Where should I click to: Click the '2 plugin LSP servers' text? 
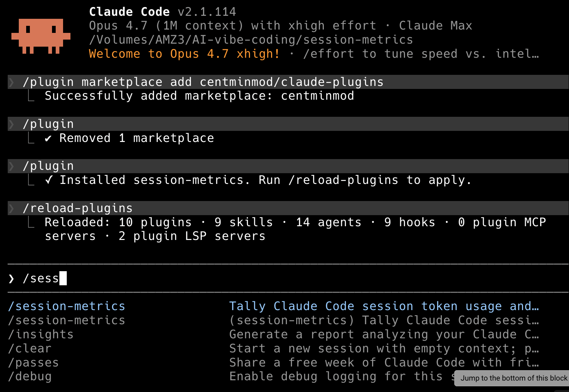tap(192, 236)
